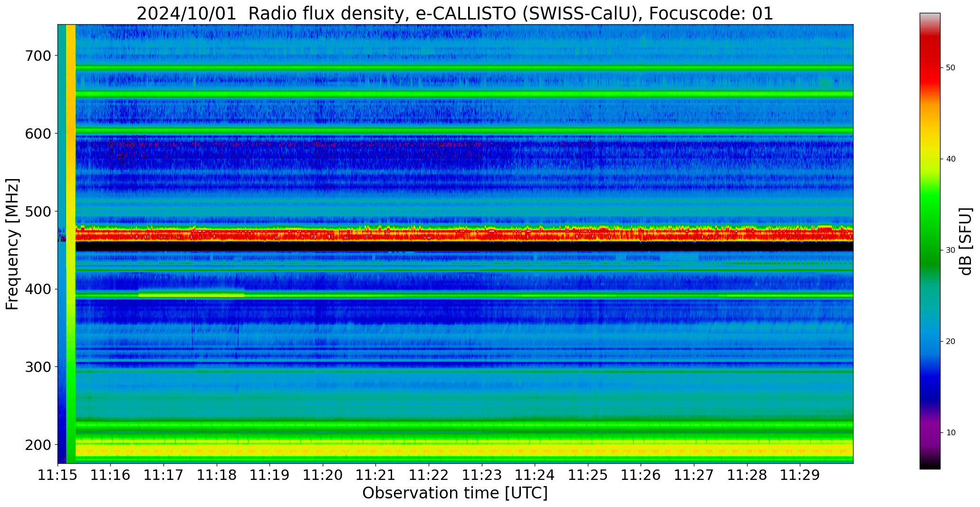The height and width of the screenshot is (507, 980).
Task: Click the 11:17 time tick label
Action: [x=164, y=476]
